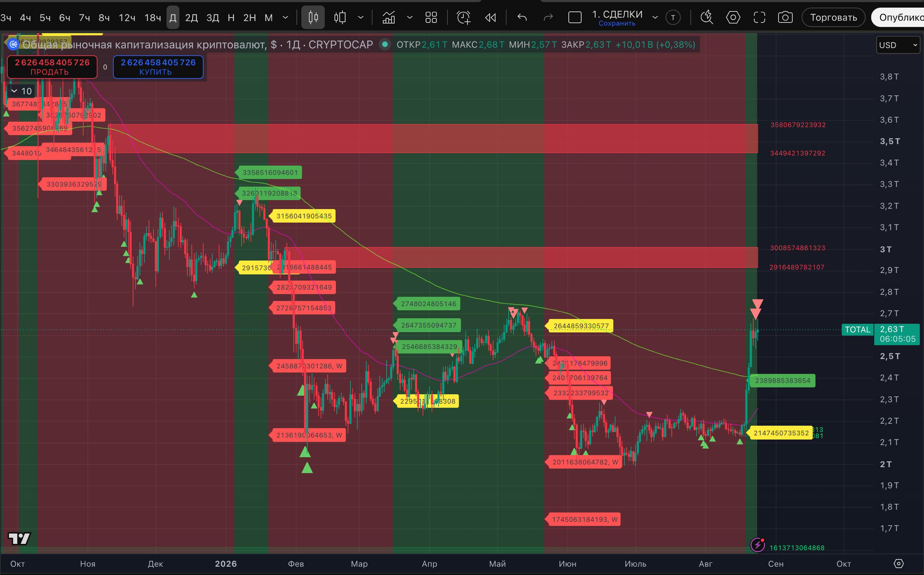Click the CRYPTOCAP symbol logo icon
Screen dimensions: 924x575
pyautogui.click(x=13, y=44)
